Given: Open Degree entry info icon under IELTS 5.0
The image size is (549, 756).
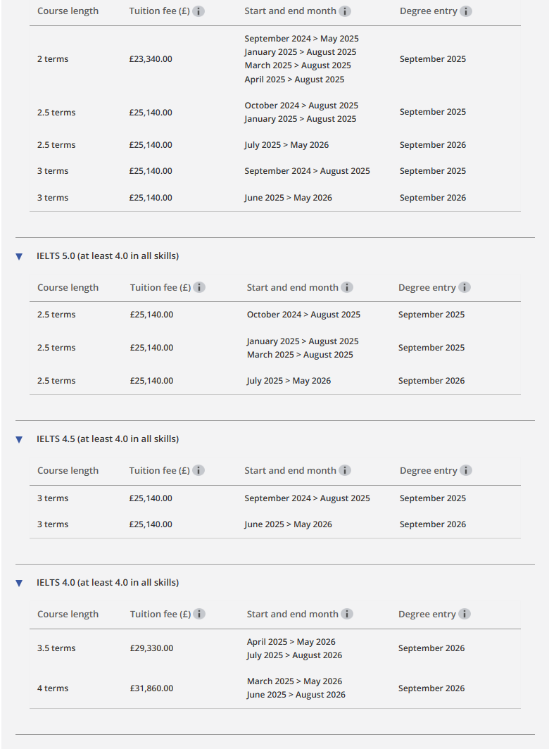Looking at the screenshot, I should (x=465, y=287).
